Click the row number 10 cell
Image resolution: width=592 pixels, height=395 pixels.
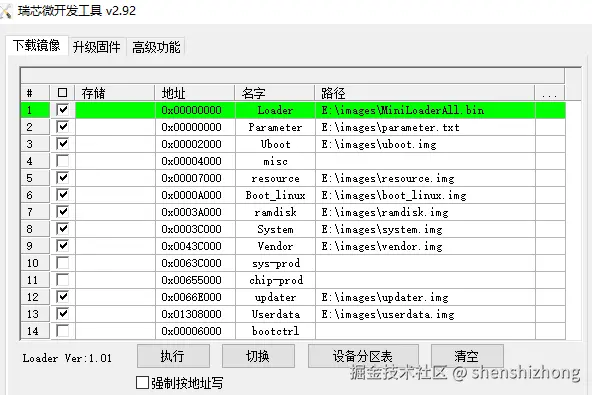(x=35, y=263)
